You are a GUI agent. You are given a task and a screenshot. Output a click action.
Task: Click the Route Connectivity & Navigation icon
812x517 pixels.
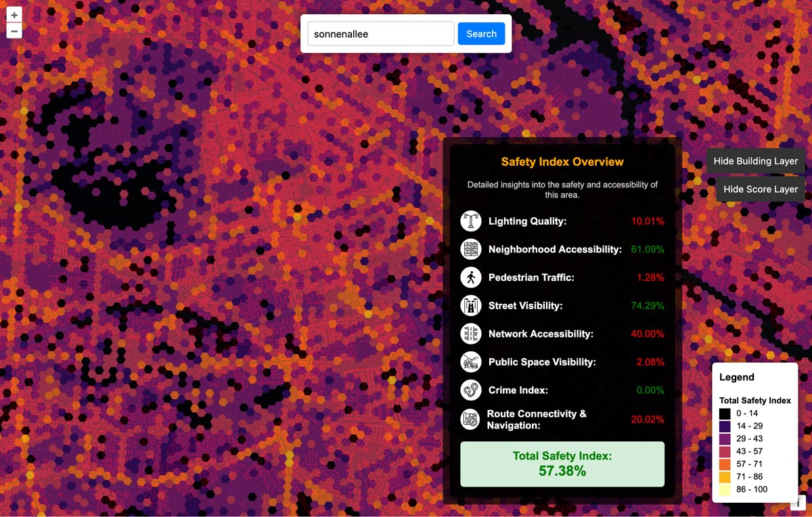point(470,420)
